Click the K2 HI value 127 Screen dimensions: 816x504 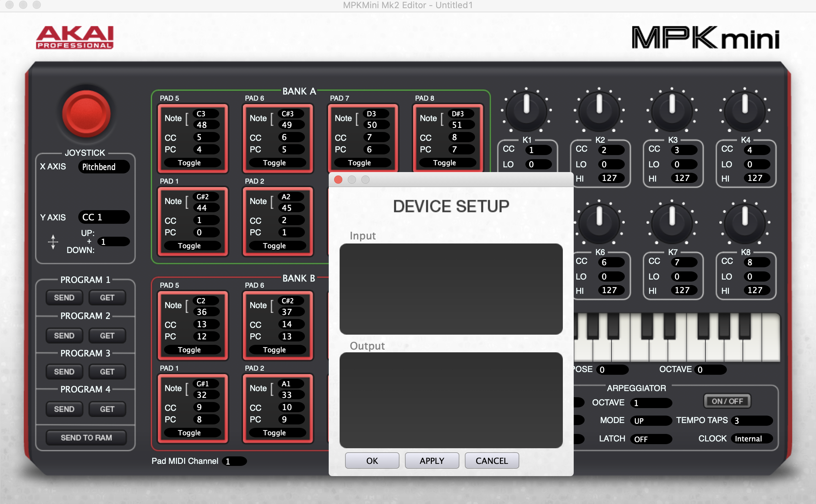click(611, 178)
